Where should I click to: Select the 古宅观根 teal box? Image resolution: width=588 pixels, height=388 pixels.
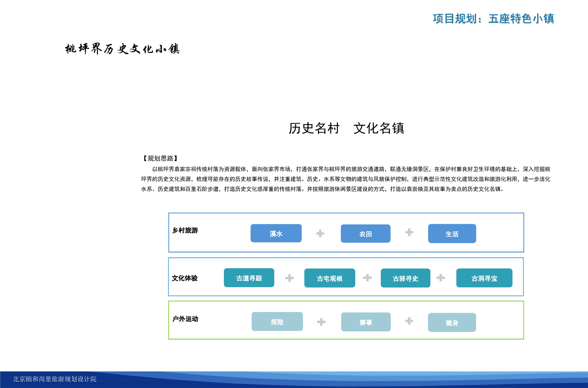[330, 278]
